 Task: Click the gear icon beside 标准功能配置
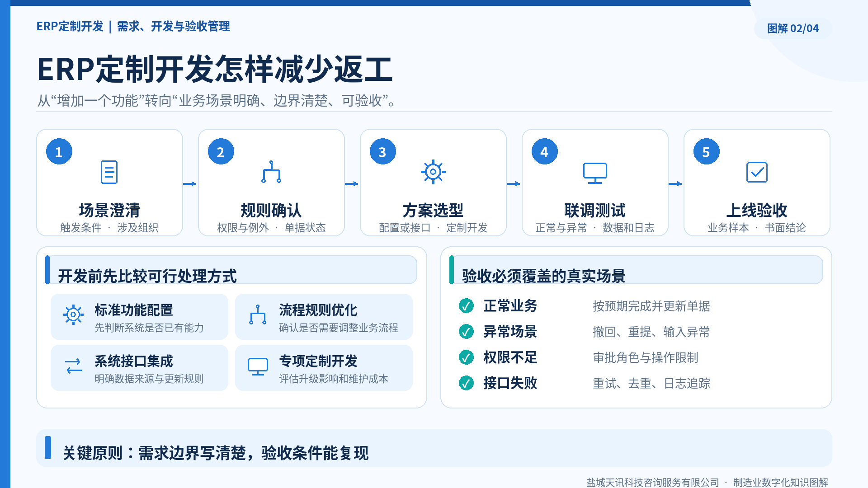pyautogui.click(x=73, y=314)
